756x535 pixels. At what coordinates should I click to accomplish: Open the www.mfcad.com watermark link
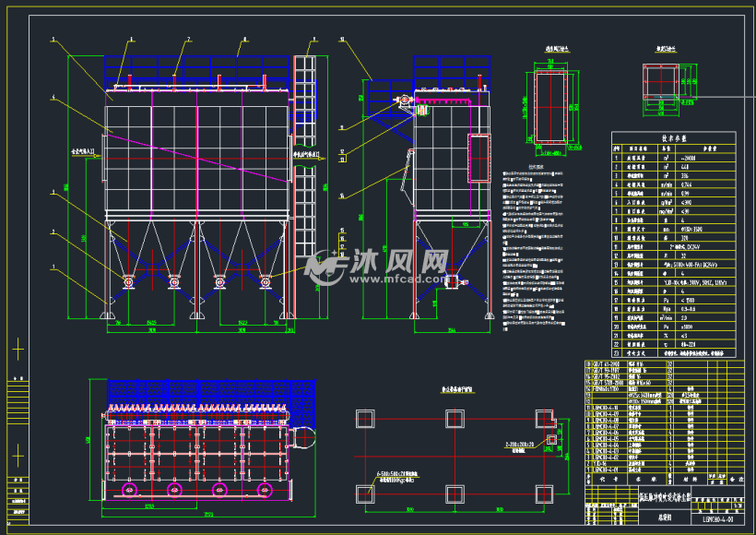click(399, 279)
